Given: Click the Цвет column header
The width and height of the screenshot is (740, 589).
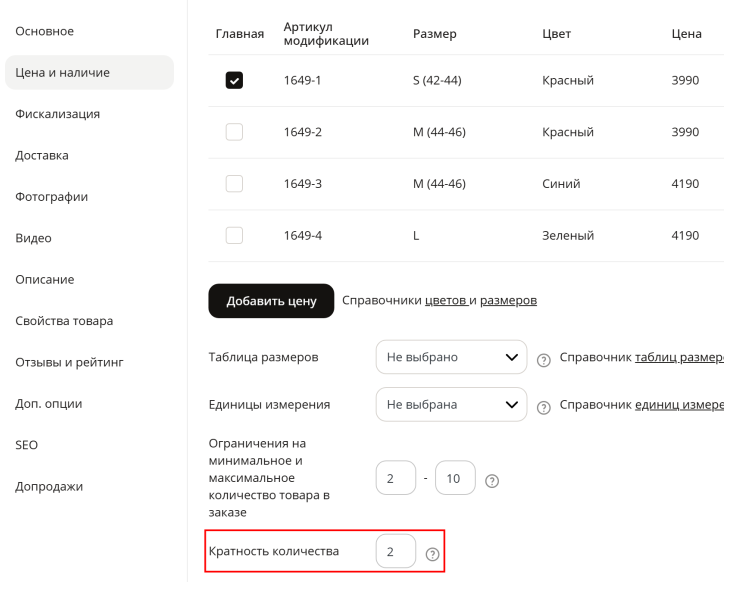Looking at the screenshot, I should [556, 34].
